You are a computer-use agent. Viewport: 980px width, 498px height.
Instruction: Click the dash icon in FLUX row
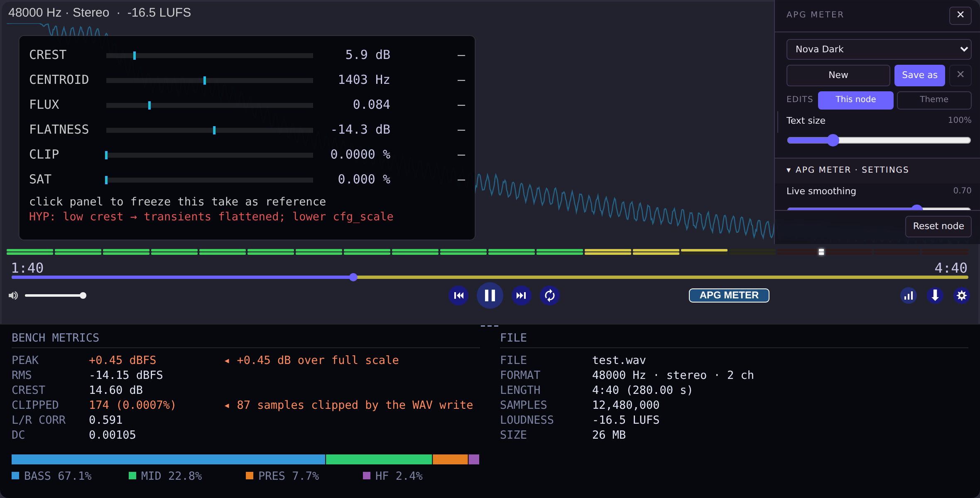(461, 105)
